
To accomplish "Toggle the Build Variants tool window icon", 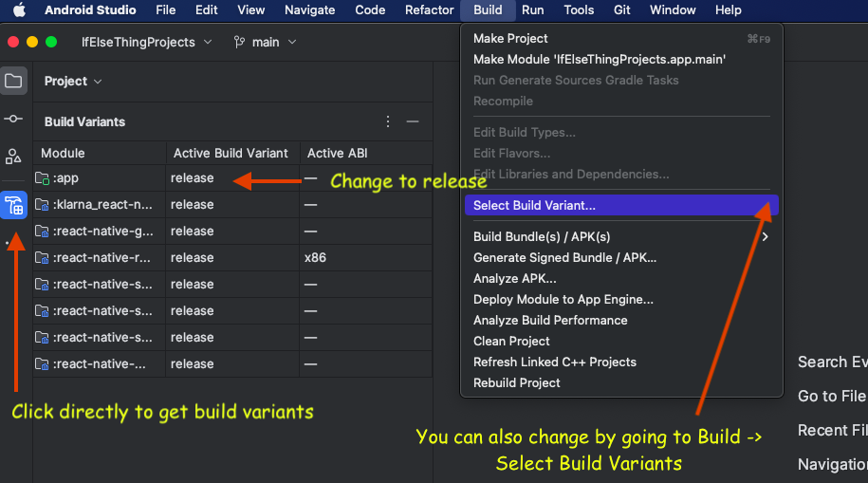I will tap(14, 206).
